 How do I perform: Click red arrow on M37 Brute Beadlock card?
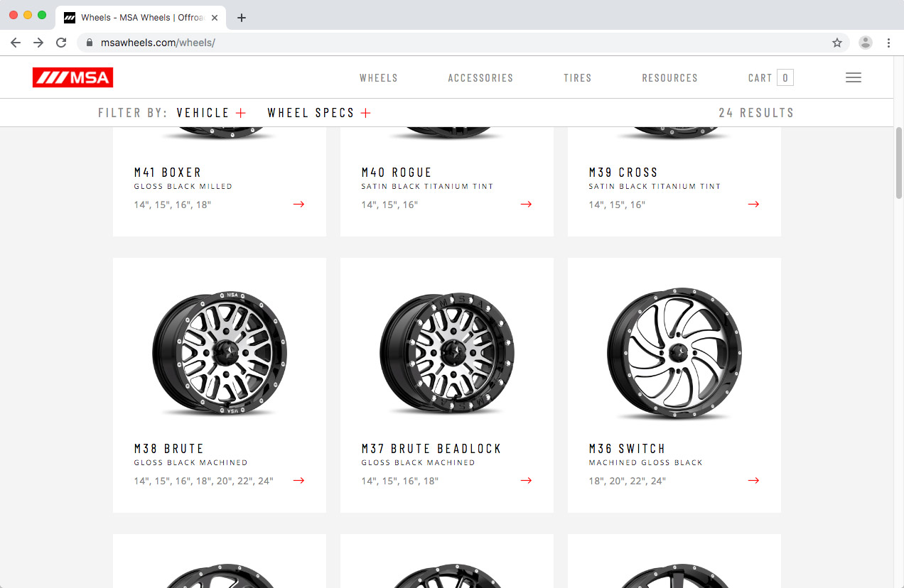pos(526,481)
